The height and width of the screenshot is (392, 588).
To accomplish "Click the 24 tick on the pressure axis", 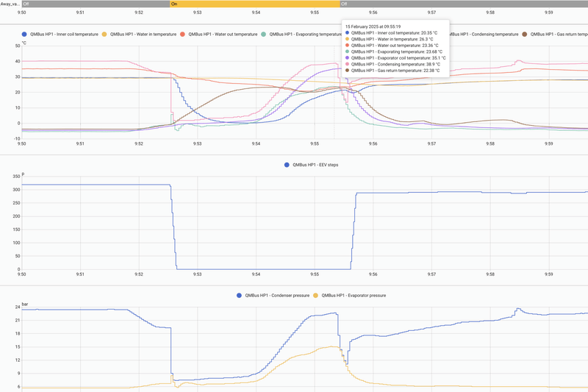I will click(x=17, y=307).
